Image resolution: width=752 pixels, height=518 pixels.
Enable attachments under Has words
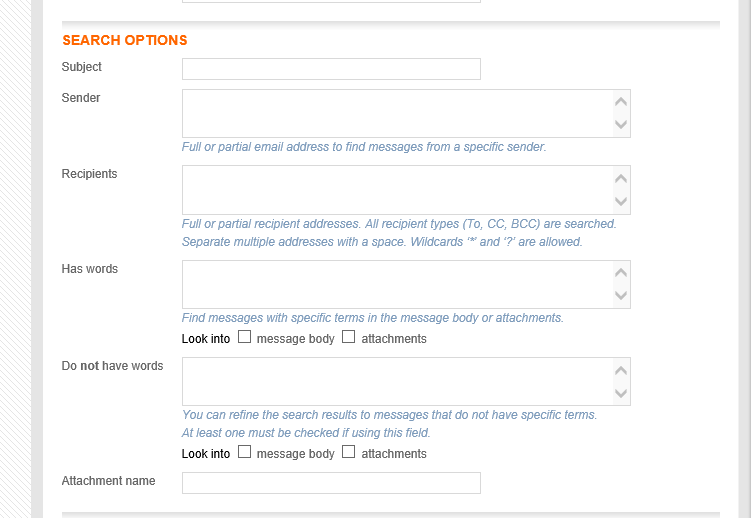[349, 337]
